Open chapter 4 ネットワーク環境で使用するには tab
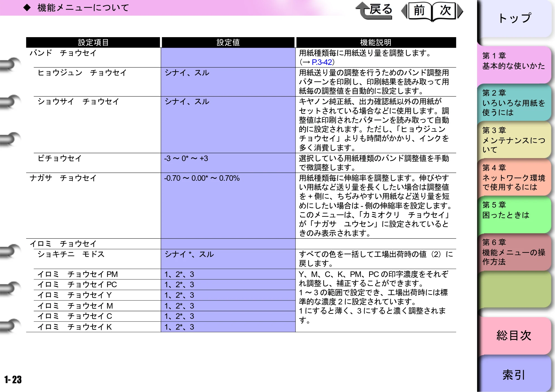This screenshot has width=555, height=392. (x=514, y=177)
